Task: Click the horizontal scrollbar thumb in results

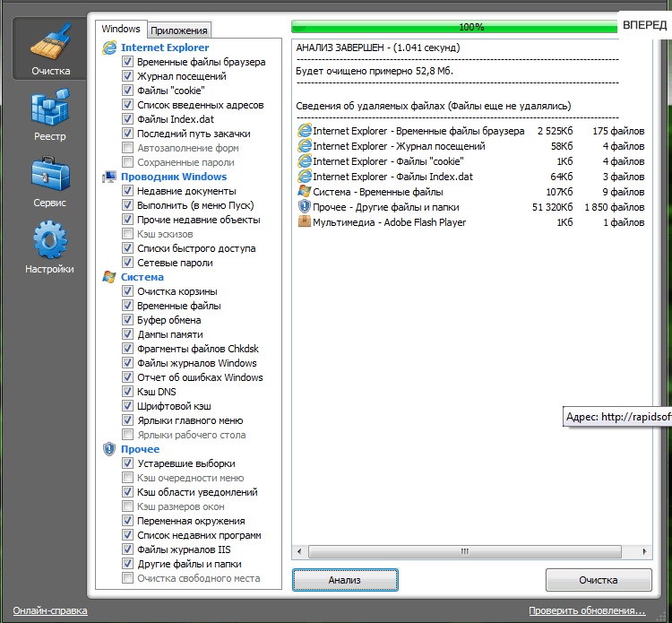Action: (464, 551)
